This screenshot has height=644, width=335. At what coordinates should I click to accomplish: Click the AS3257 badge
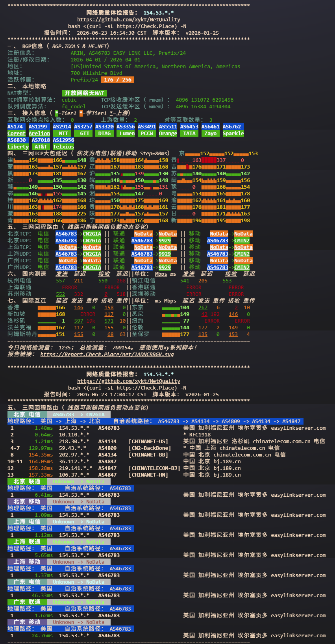pyautogui.click(x=83, y=126)
